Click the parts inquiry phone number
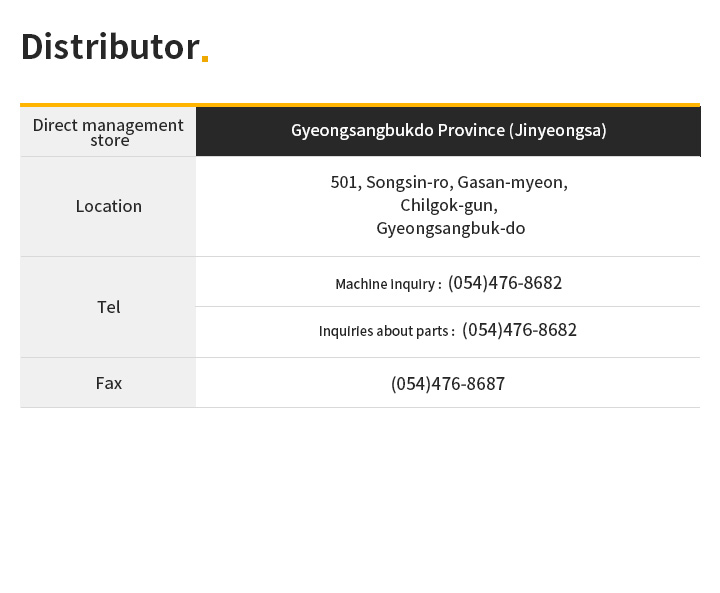 tap(519, 330)
